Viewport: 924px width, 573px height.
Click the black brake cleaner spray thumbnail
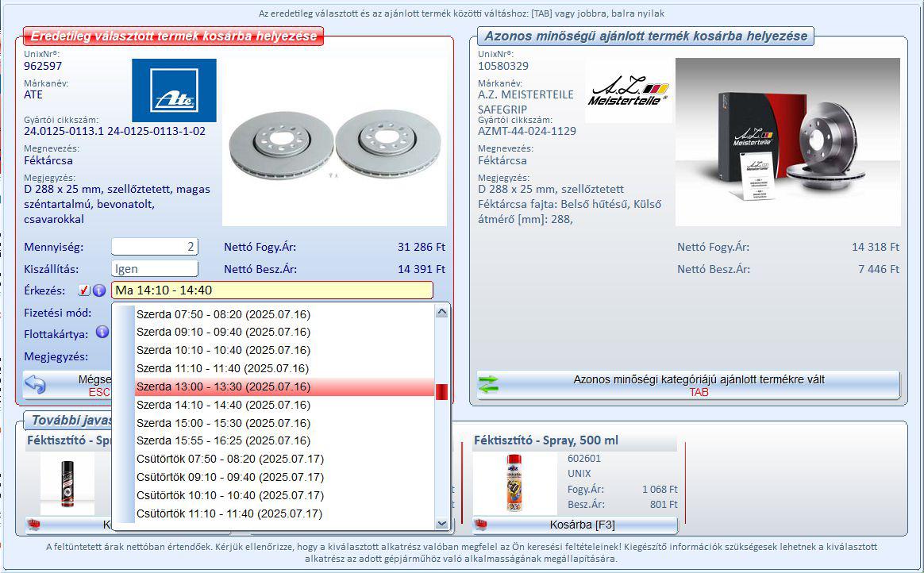pyautogui.click(x=67, y=485)
